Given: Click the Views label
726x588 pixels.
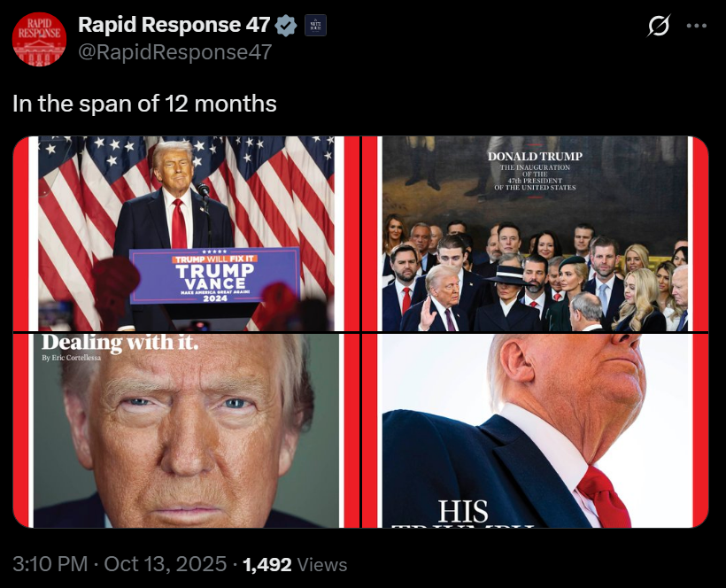Looking at the screenshot, I should [x=322, y=564].
